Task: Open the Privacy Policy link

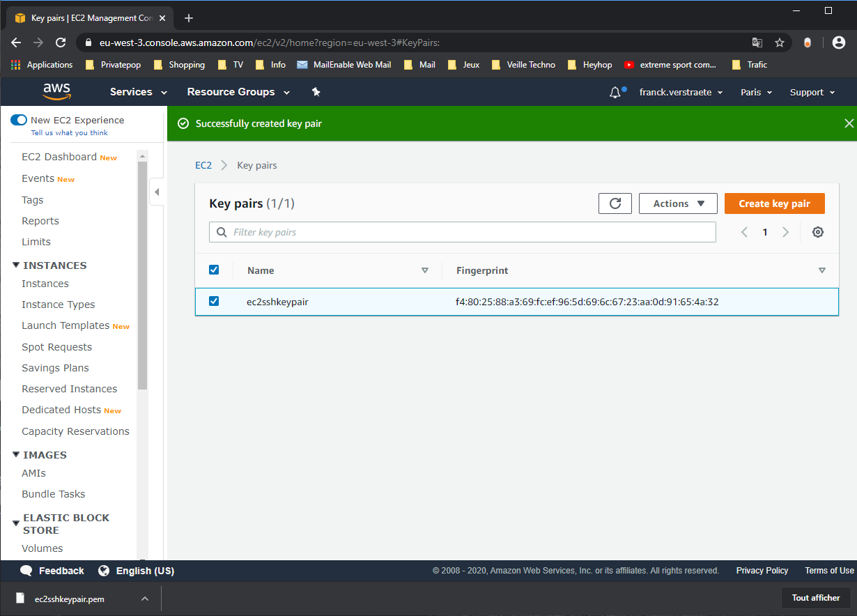Action: (x=762, y=571)
